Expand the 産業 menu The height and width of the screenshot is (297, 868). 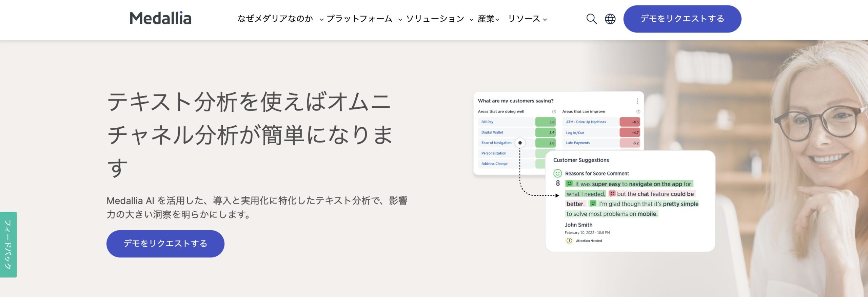tap(488, 19)
